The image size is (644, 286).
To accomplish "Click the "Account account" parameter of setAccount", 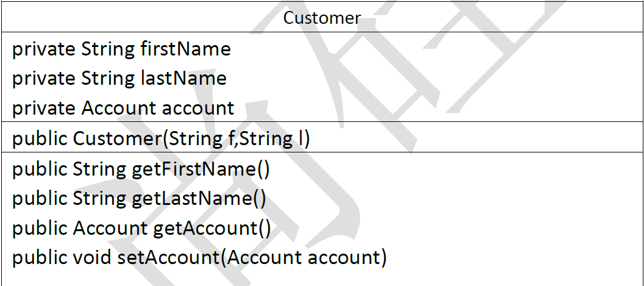I will [x=303, y=257].
